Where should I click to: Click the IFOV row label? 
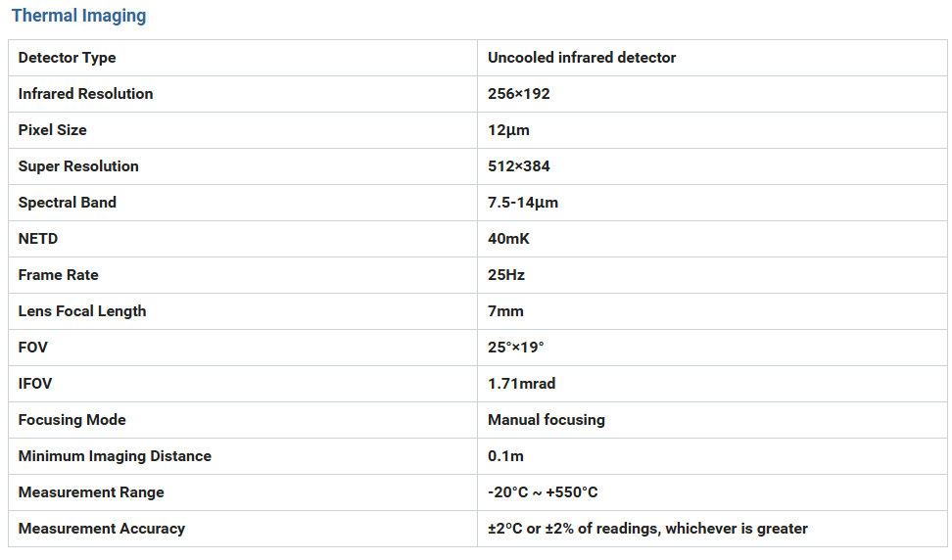(x=35, y=384)
